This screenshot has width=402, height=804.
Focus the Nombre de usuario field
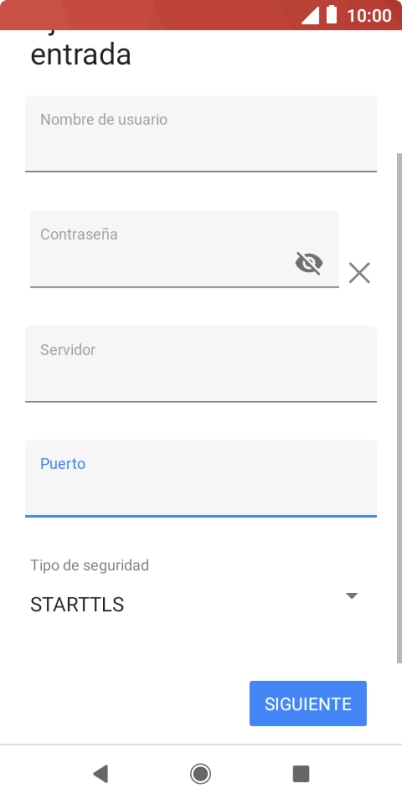tap(201, 133)
